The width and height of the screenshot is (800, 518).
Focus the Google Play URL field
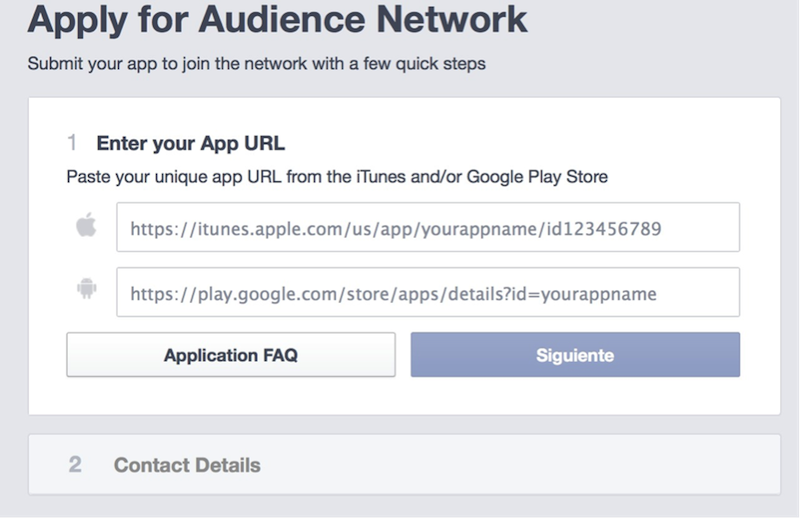tap(427, 292)
